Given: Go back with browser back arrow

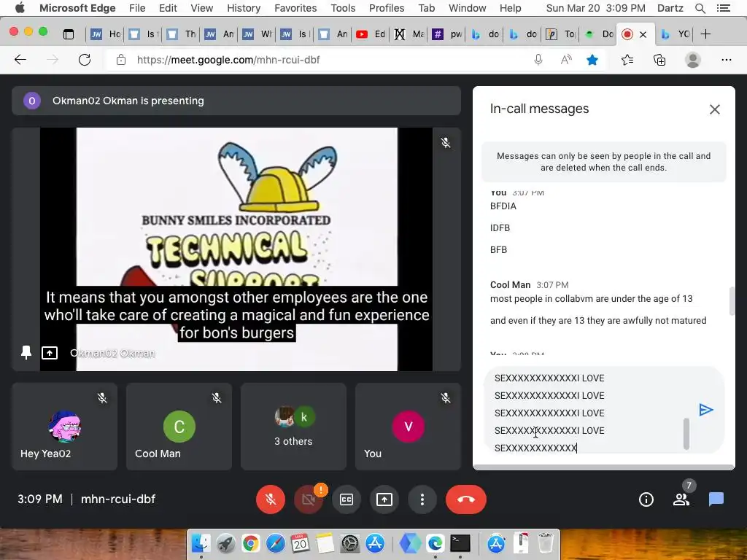Looking at the screenshot, I should (20, 60).
